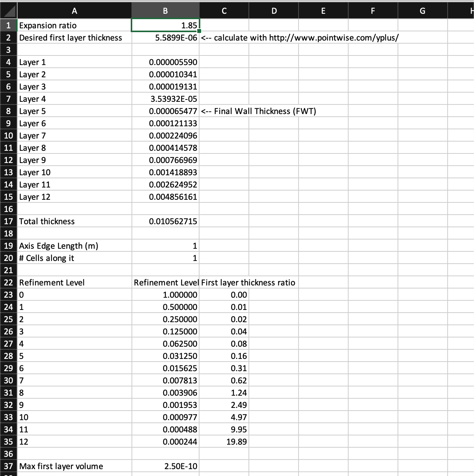Select column D header
This screenshot has height=476, width=474.
point(274,11)
